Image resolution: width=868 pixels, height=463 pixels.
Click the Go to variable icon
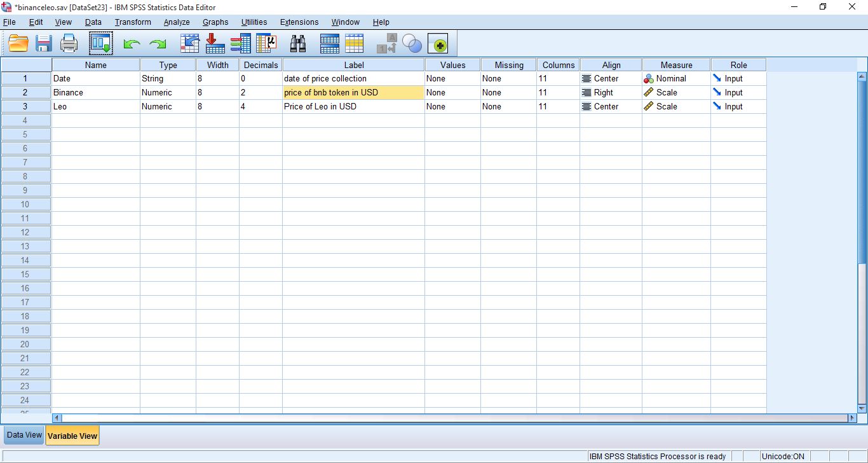point(215,43)
